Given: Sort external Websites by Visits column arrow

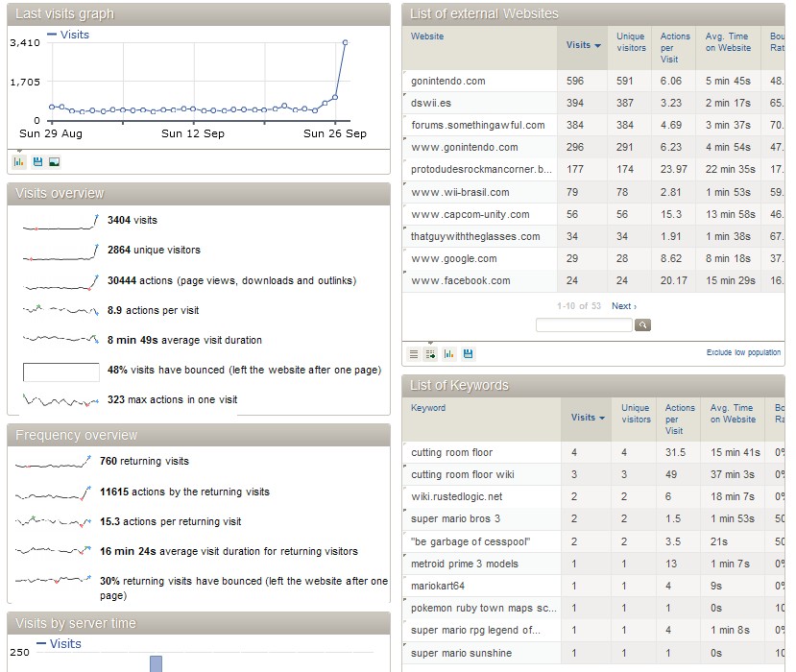Looking at the screenshot, I should point(597,45).
